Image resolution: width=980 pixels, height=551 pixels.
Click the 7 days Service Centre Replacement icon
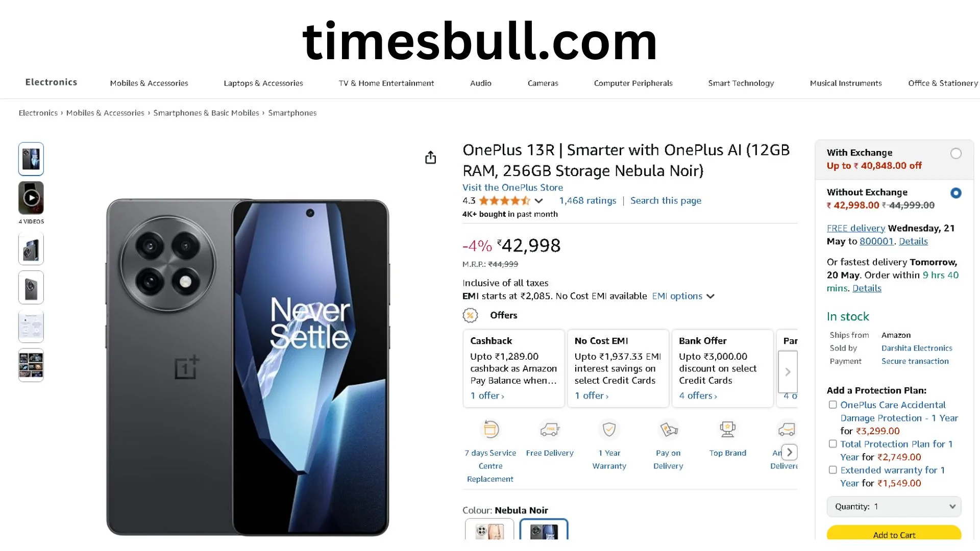(491, 430)
